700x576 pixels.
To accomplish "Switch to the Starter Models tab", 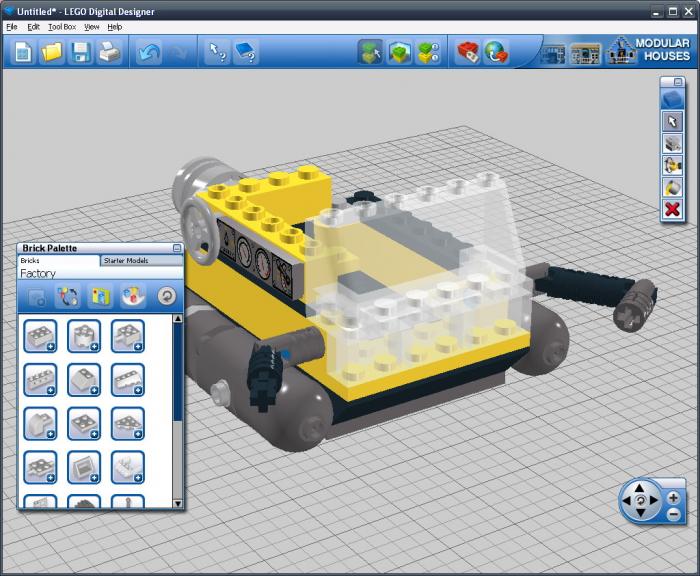I will click(142, 260).
